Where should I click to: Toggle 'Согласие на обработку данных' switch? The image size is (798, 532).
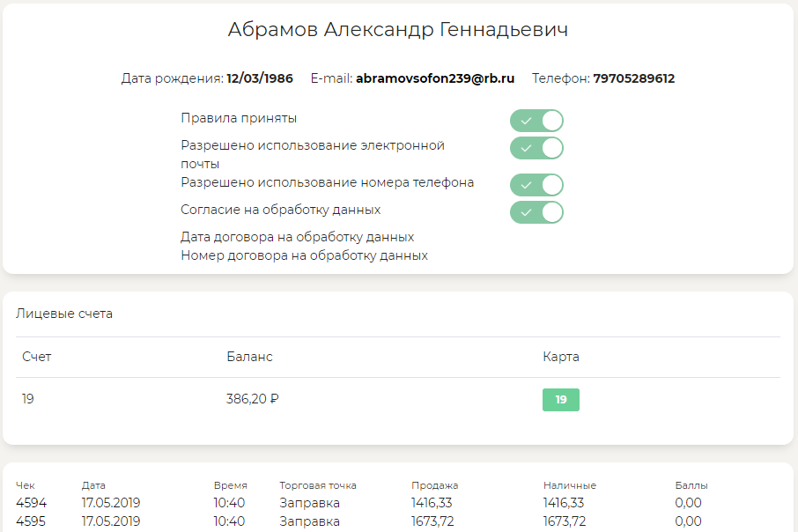536,212
